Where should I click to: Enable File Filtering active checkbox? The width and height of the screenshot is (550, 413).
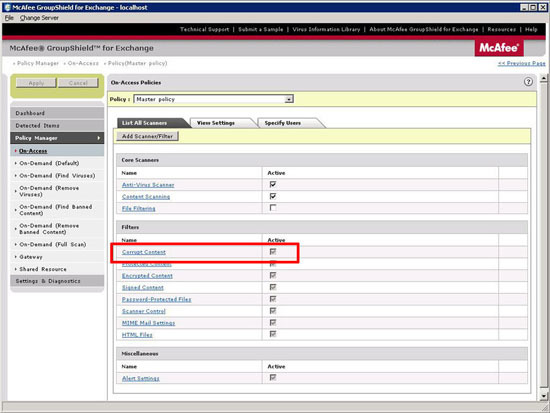[273, 208]
